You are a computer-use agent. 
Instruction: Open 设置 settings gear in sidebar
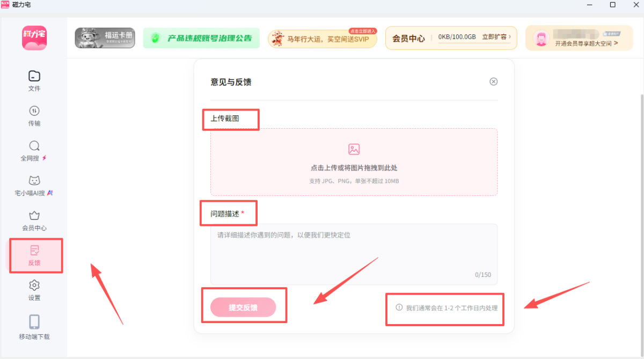click(34, 290)
